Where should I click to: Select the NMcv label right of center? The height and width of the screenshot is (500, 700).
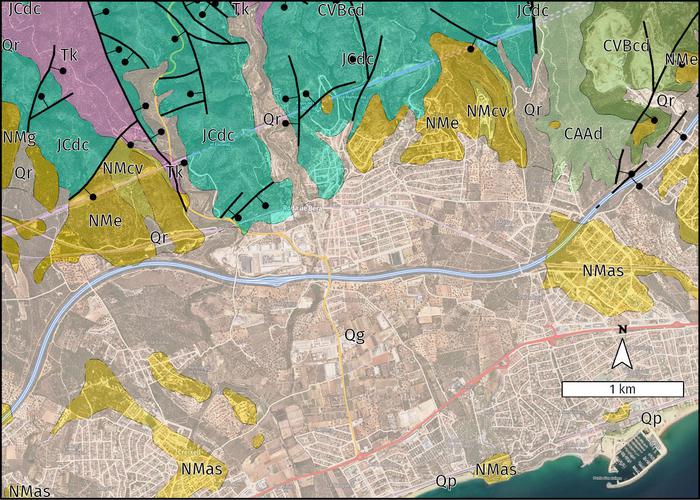tap(486, 108)
